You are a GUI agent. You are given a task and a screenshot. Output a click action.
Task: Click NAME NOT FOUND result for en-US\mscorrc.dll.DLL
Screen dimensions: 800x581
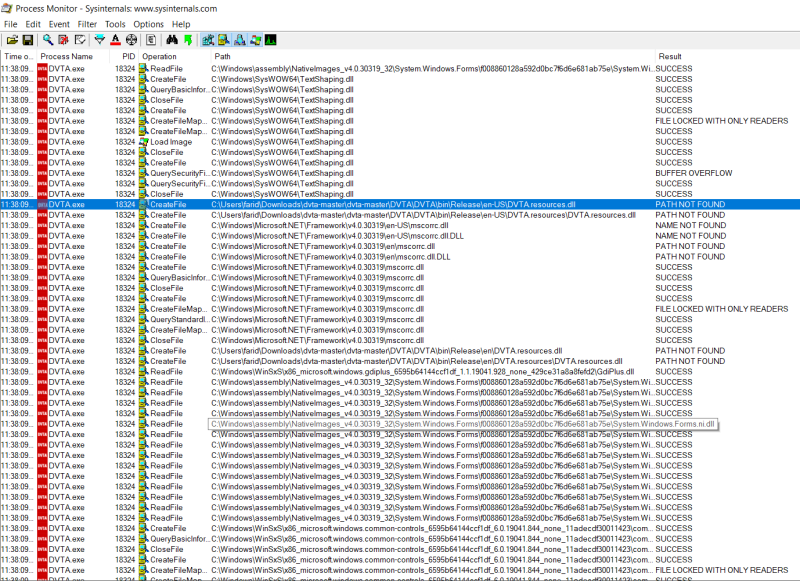click(690, 236)
